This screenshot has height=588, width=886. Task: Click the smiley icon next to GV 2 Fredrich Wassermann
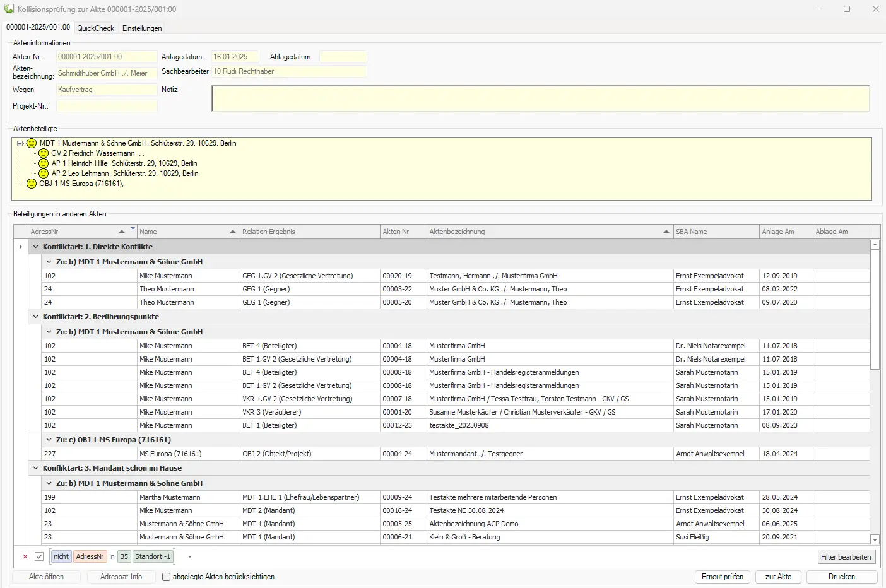pyautogui.click(x=43, y=153)
